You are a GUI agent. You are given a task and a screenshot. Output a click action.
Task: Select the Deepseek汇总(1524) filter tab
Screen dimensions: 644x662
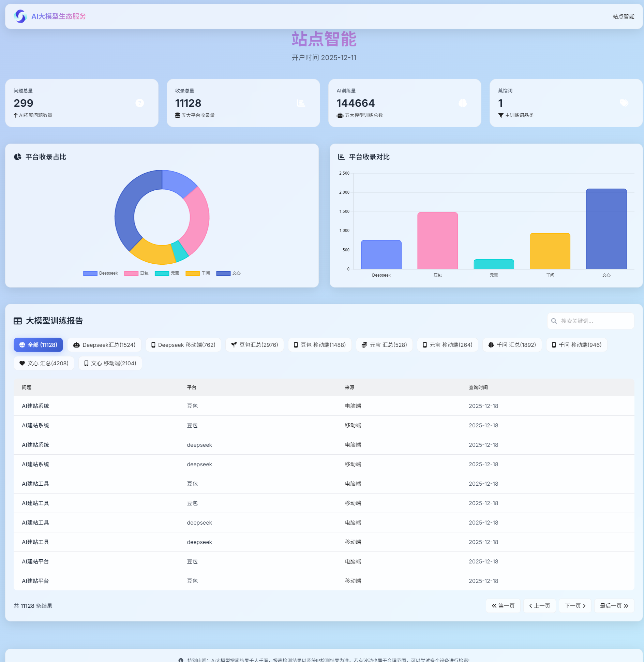104,345
